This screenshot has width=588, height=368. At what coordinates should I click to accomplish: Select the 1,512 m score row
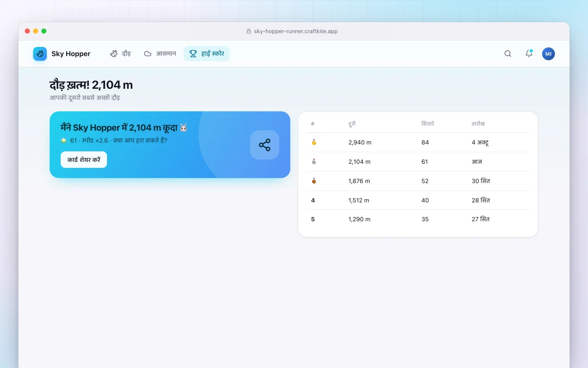(x=418, y=200)
